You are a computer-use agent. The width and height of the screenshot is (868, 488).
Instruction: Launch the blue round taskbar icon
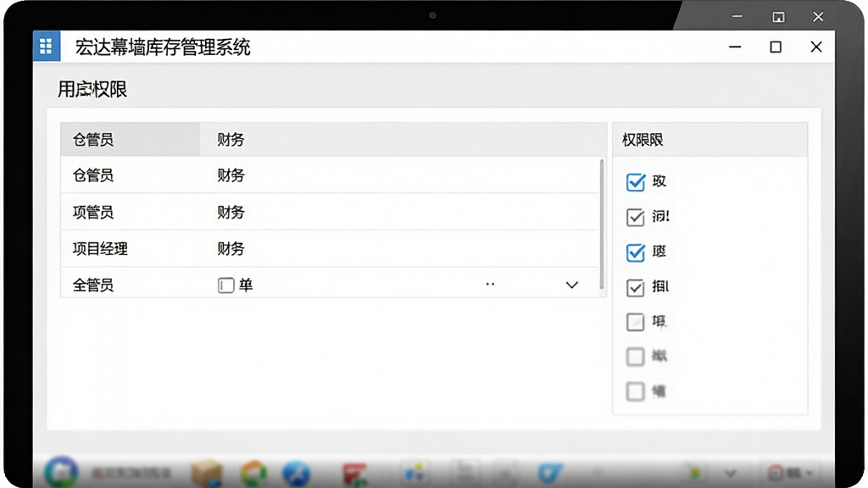[x=296, y=474]
